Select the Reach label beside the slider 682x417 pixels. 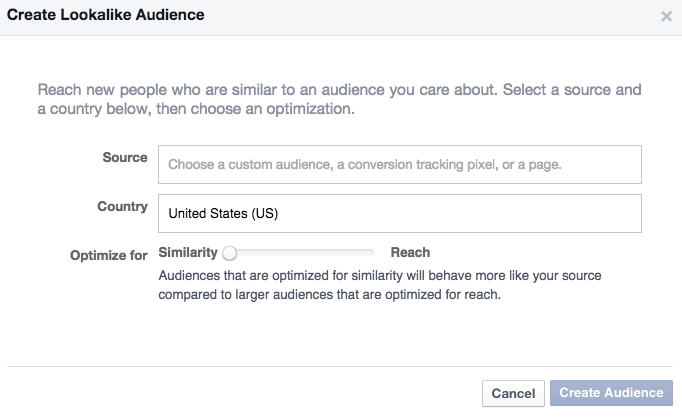(x=410, y=252)
